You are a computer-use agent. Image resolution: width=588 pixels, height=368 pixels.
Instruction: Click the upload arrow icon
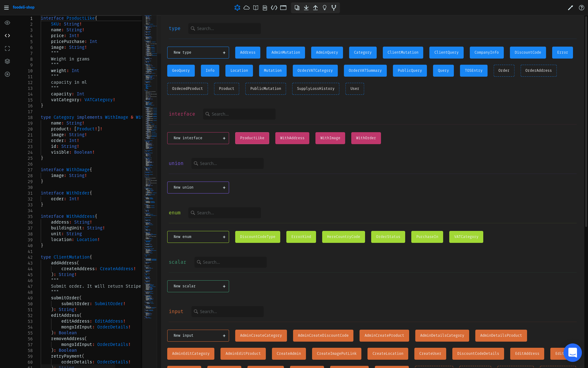pos(315,8)
